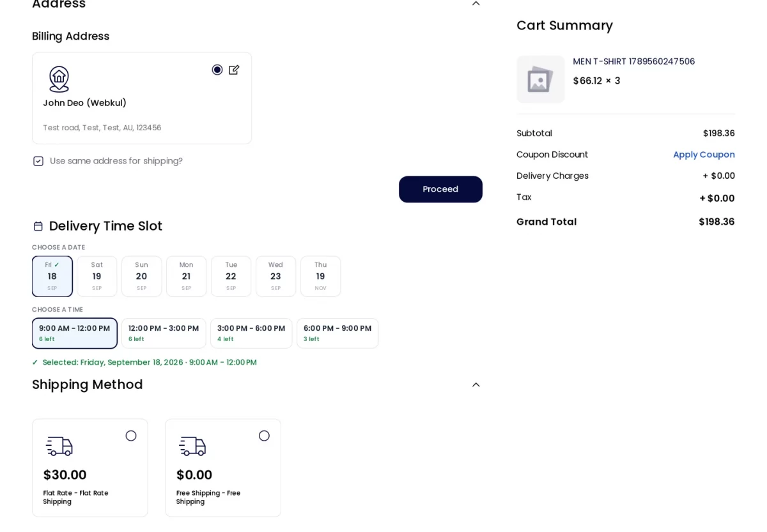This screenshot has width=767, height=532.
Task: Click the Shipping Method heading
Action: (x=88, y=384)
